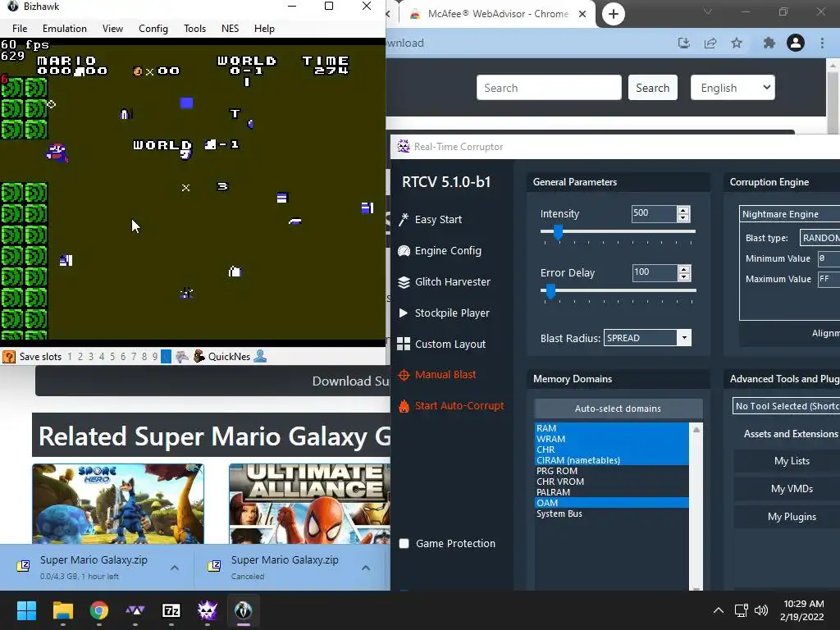Screen dimensions: 840x630
Task: Toggle RAM memory domain selection
Action: coord(612,428)
